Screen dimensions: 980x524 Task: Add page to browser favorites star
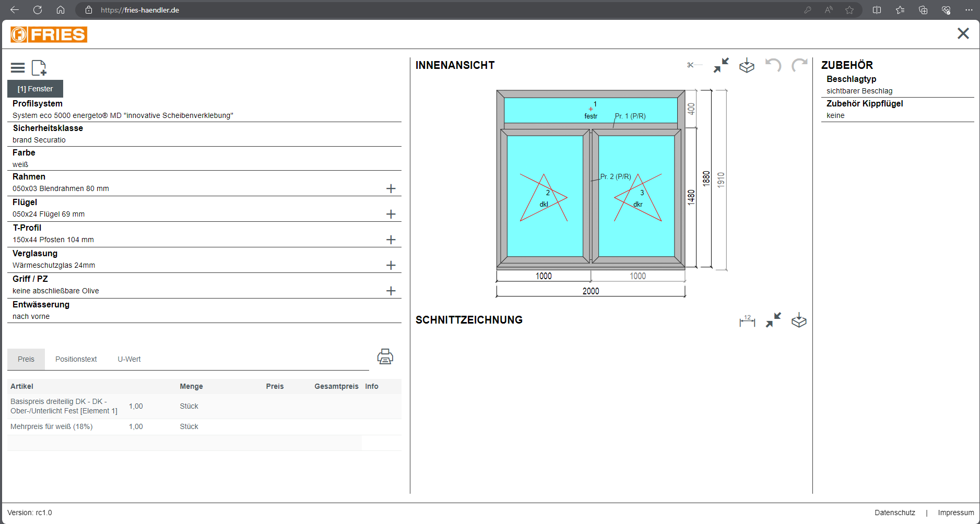point(849,10)
